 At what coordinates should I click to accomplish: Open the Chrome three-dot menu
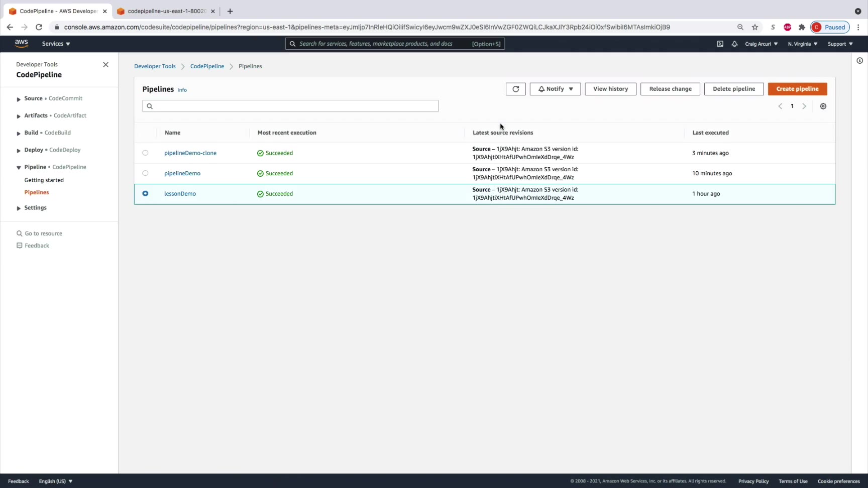coord(858,27)
